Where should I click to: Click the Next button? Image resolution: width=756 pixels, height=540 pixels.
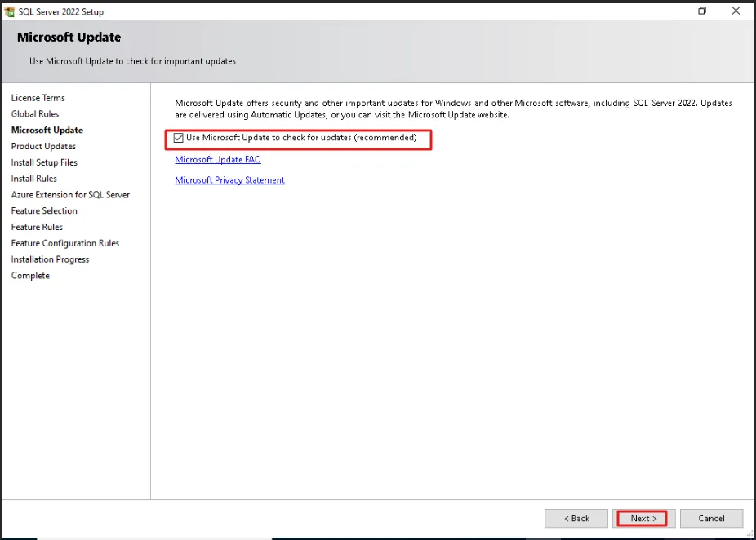[x=643, y=518]
